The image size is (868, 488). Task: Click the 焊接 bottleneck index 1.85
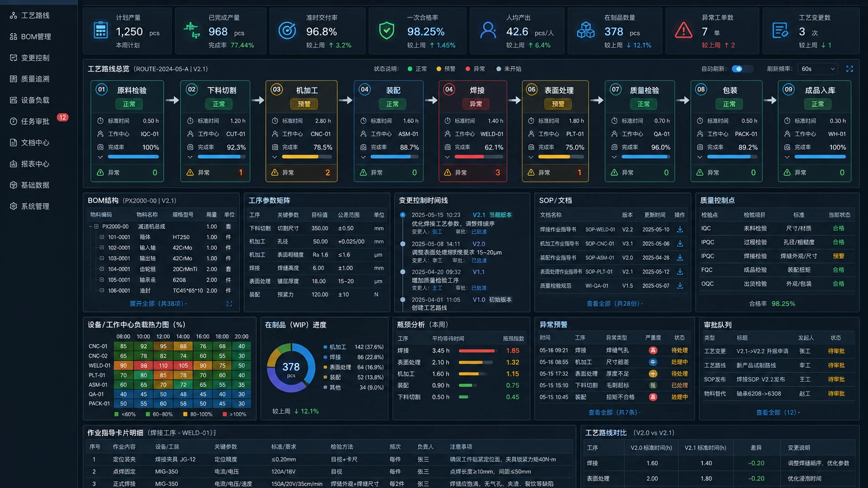click(513, 351)
